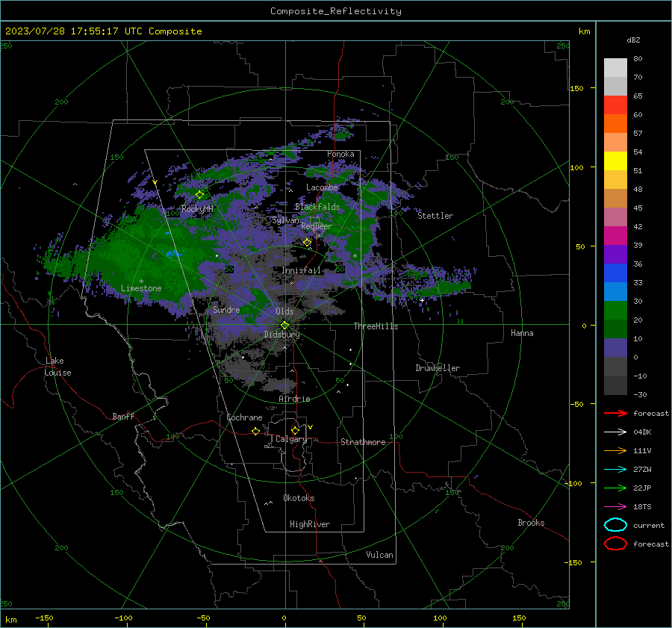
Task: Click the cyan 27ZW arrow icon
Action: pyautogui.click(x=615, y=470)
